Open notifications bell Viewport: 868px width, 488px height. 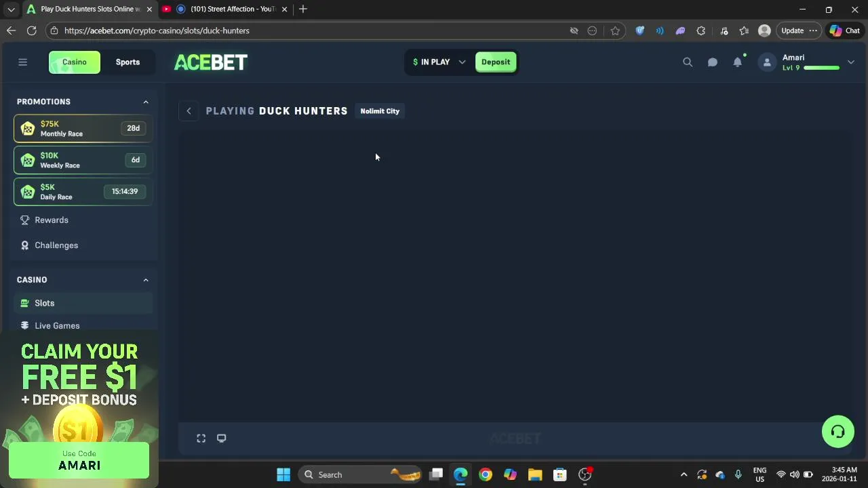pos(738,62)
